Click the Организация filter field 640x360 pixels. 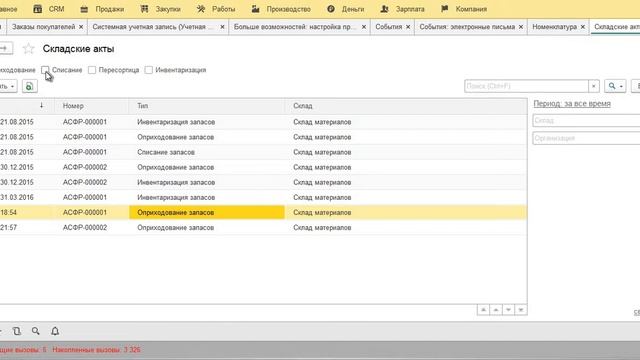[x=586, y=138]
